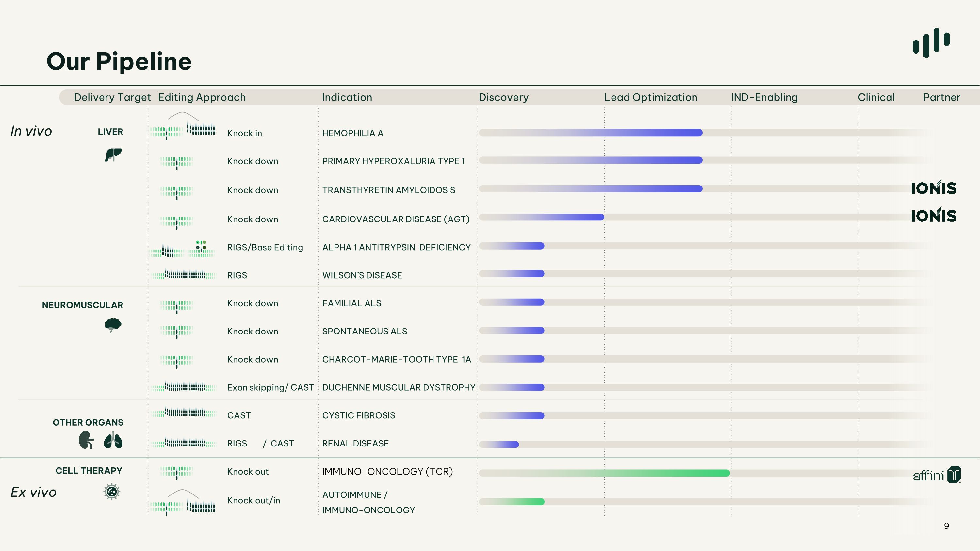Click the RIGS/Base Editing label

(265, 247)
